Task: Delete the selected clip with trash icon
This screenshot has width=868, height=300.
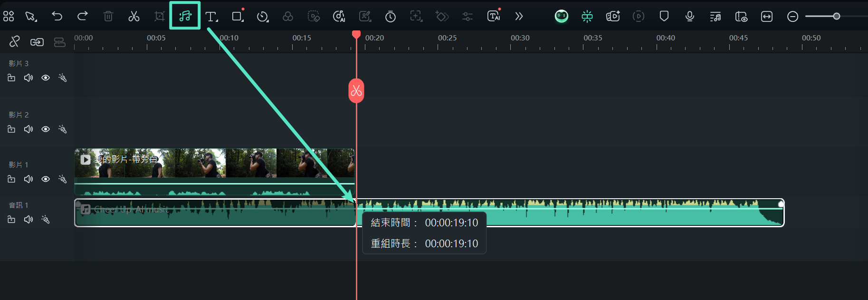Action: click(108, 17)
